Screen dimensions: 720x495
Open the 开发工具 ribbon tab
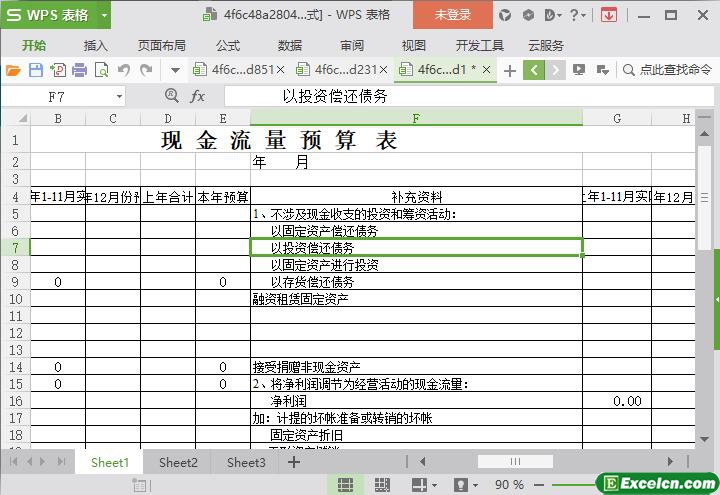tap(479, 45)
